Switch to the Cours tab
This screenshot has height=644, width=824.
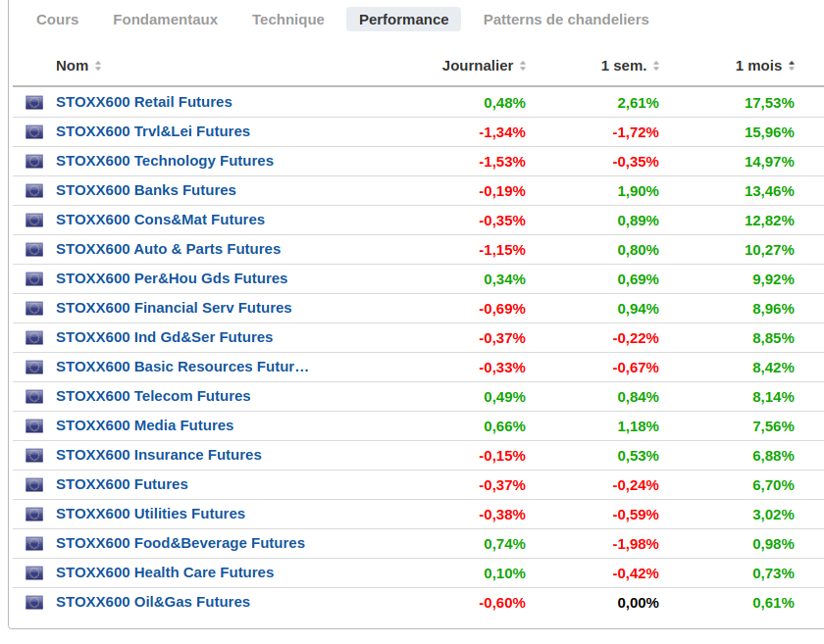[57, 20]
